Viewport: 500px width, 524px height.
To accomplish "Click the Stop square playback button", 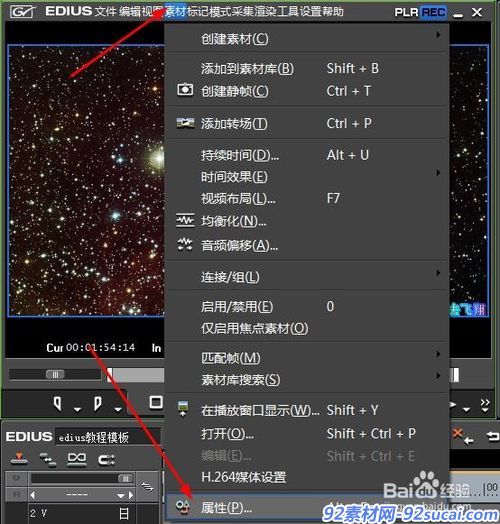I will pos(156,402).
